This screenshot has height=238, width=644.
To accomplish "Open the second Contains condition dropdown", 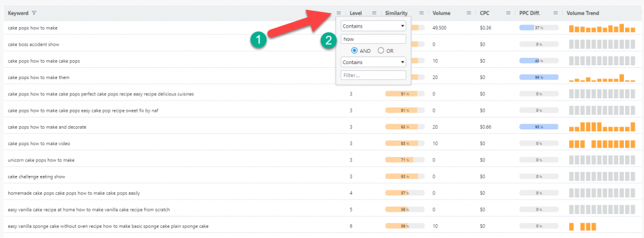I will click(x=374, y=62).
